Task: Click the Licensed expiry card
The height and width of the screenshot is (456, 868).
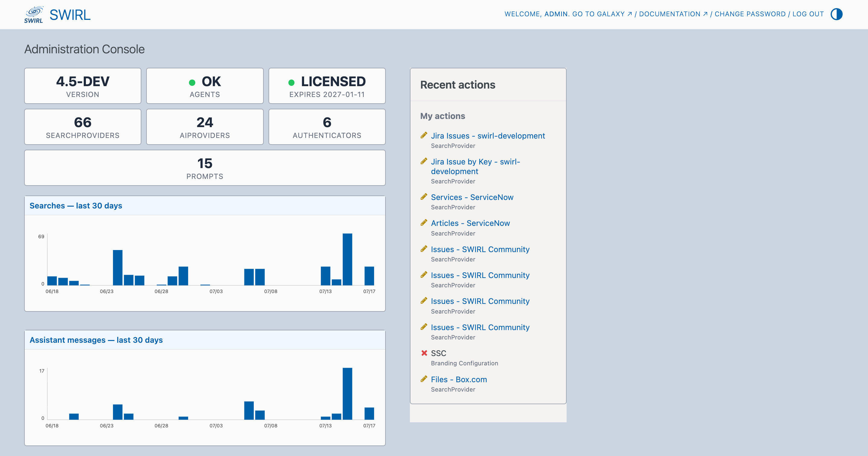Action: tap(327, 86)
